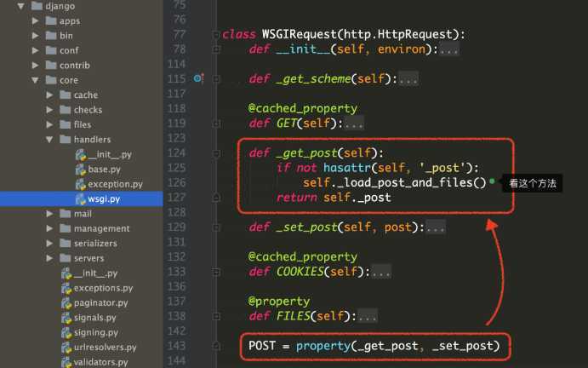Expand the checks folder arrow
Image resolution: width=588 pixels, height=368 pixels.
click(x=49, y=110)
